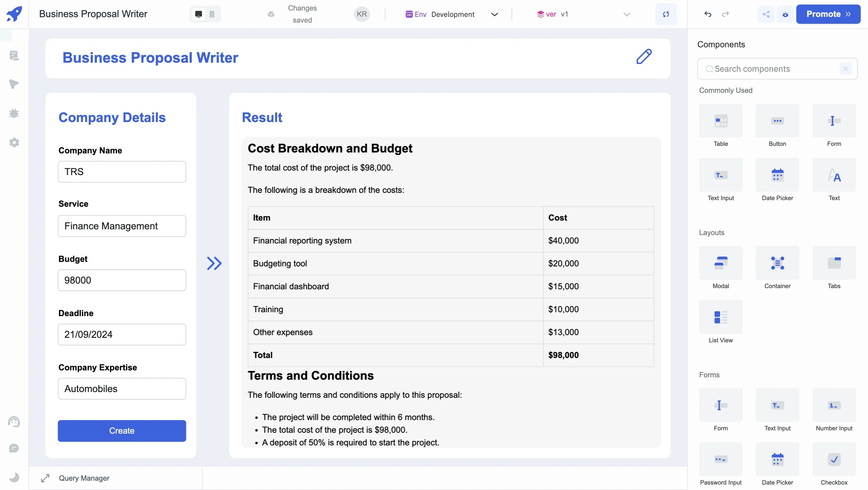The width and height of the screenshot is (868, 490).
Task: Select the release/flag icon in the sidebar
Action: [x=14, y=84]
